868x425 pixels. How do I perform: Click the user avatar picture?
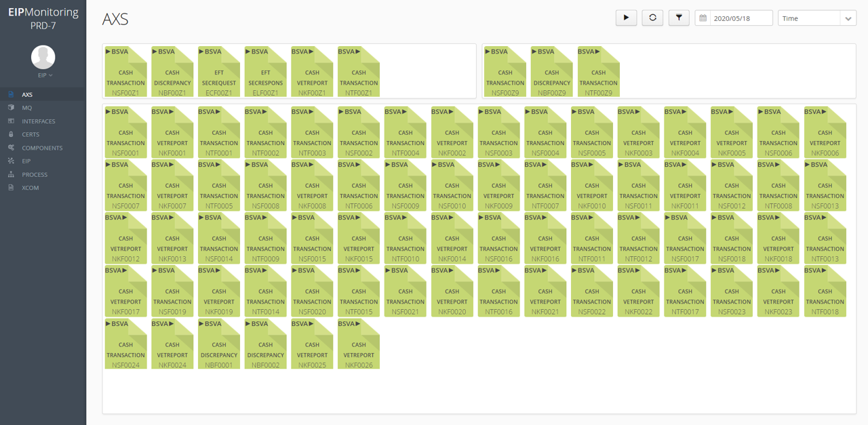[x=43, y=57]
